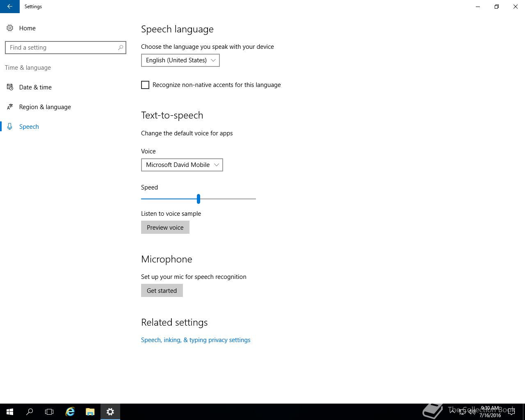Minimize the Settings window
The image size is (525, 420).
(x=478, y=7)
